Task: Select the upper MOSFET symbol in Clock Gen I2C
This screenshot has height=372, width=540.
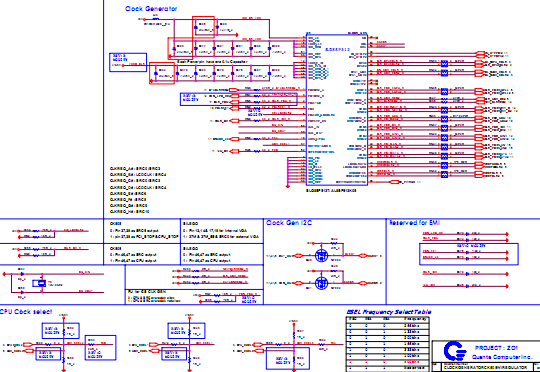Action: 322,256
